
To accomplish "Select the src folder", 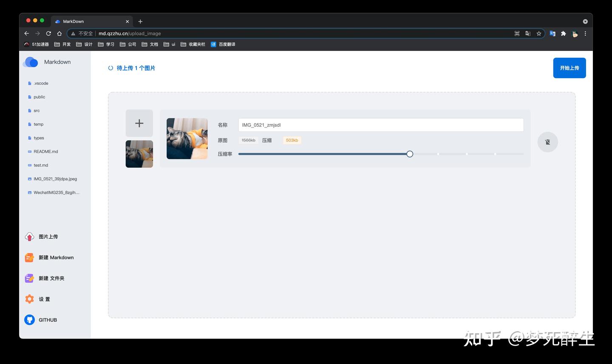I will (x=37, y=110).
